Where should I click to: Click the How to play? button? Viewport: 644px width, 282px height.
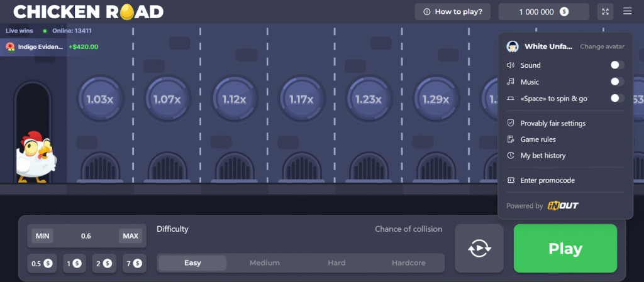(453, 11)
